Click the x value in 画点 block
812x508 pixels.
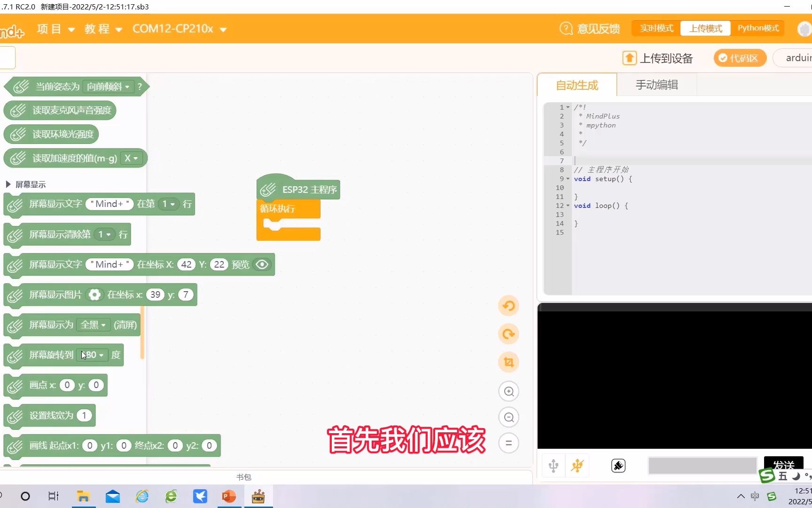[x=67, y=385]
